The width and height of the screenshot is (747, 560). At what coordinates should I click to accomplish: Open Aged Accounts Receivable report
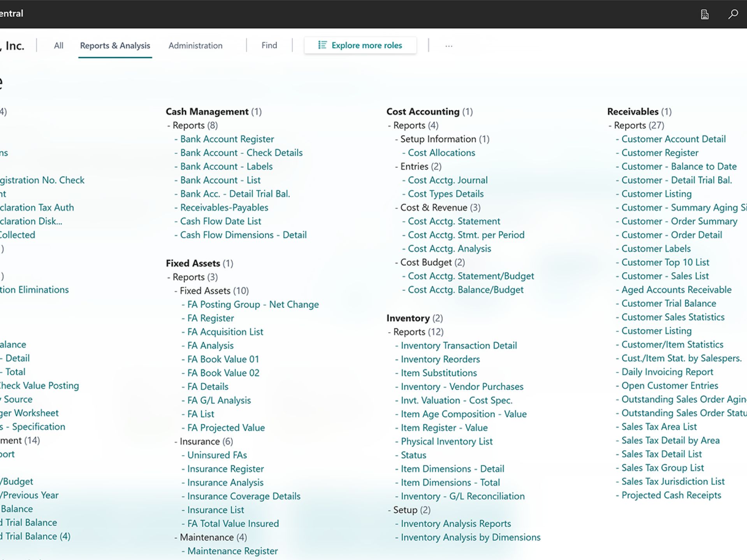pos(676,290)
